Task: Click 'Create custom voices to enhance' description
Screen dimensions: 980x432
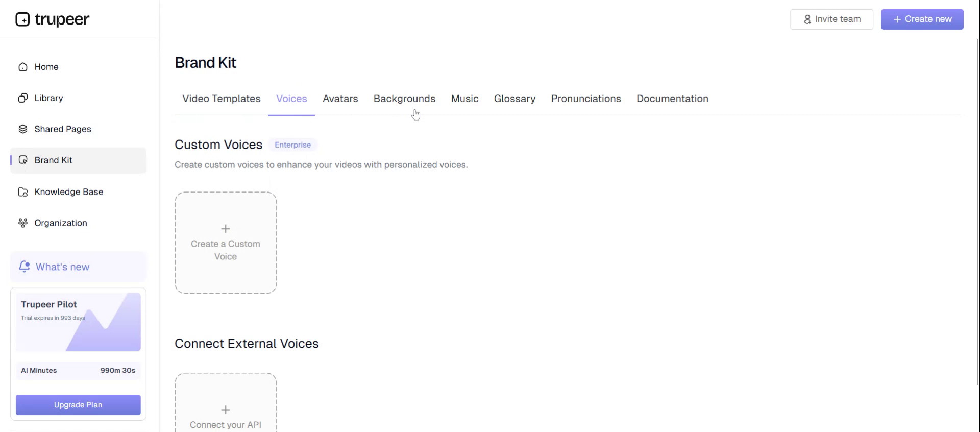Action: pyautogui.click(x=321, y=165)
